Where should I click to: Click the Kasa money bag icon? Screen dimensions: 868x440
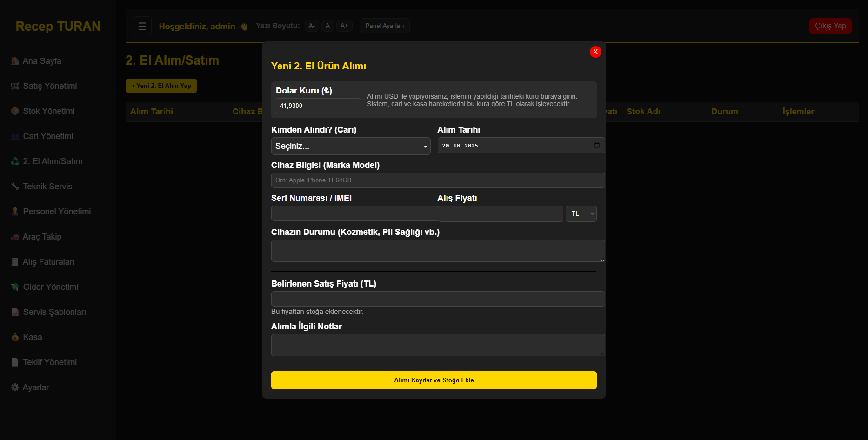pos(15,337)
